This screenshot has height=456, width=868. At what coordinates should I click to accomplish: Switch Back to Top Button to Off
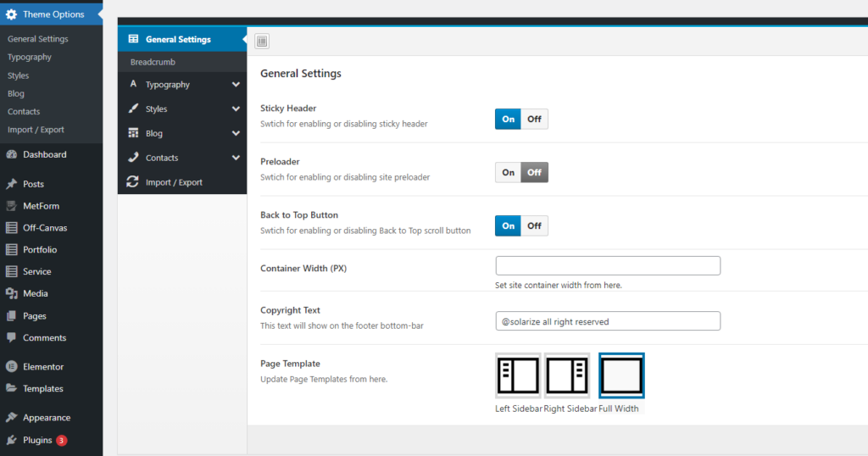tap(534, 226)
